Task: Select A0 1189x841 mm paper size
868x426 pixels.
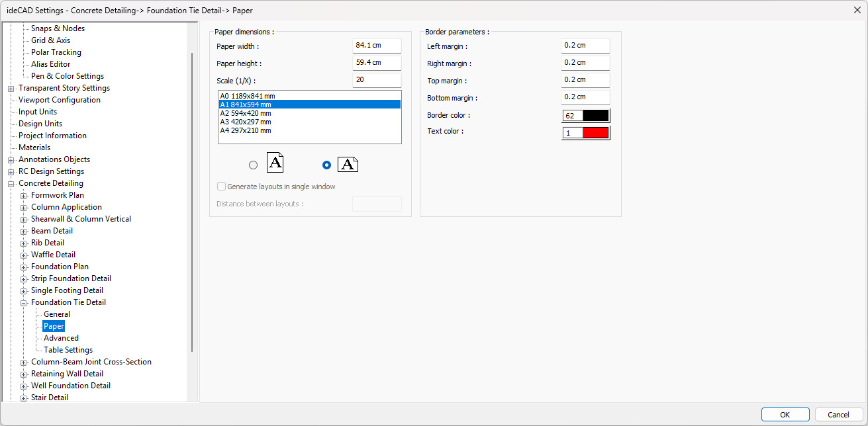Action: pos(247,96)
